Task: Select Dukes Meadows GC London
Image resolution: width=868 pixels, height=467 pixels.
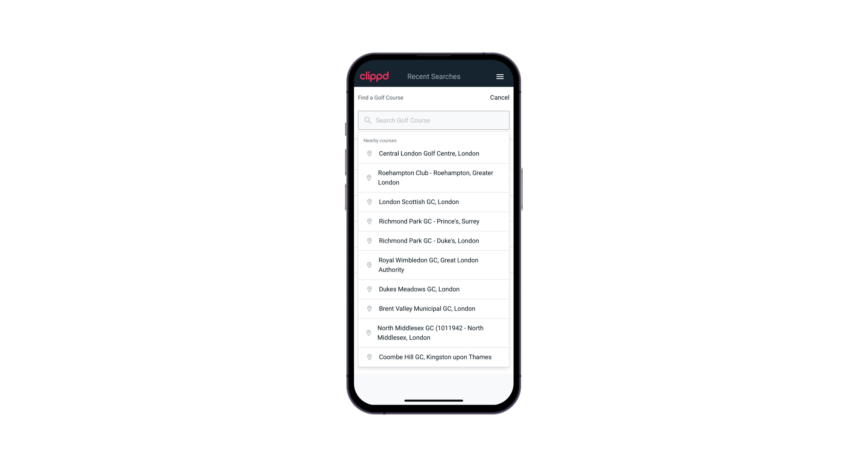Action: (x=434, y=289)
